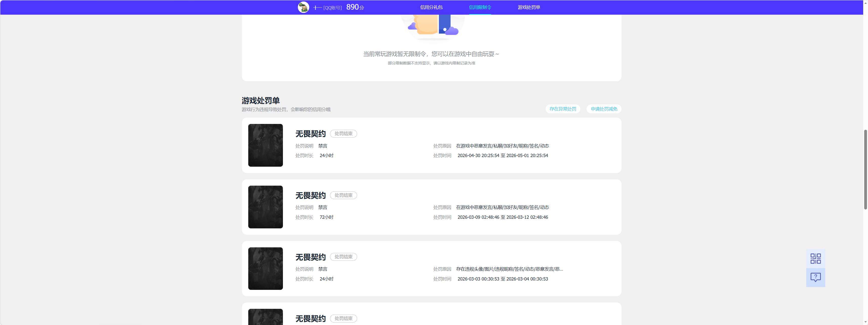The width and height of the screenshot is (868, 325).
Task: Click 无畏契约 title on 72小时 card
Action: point(310,195)
